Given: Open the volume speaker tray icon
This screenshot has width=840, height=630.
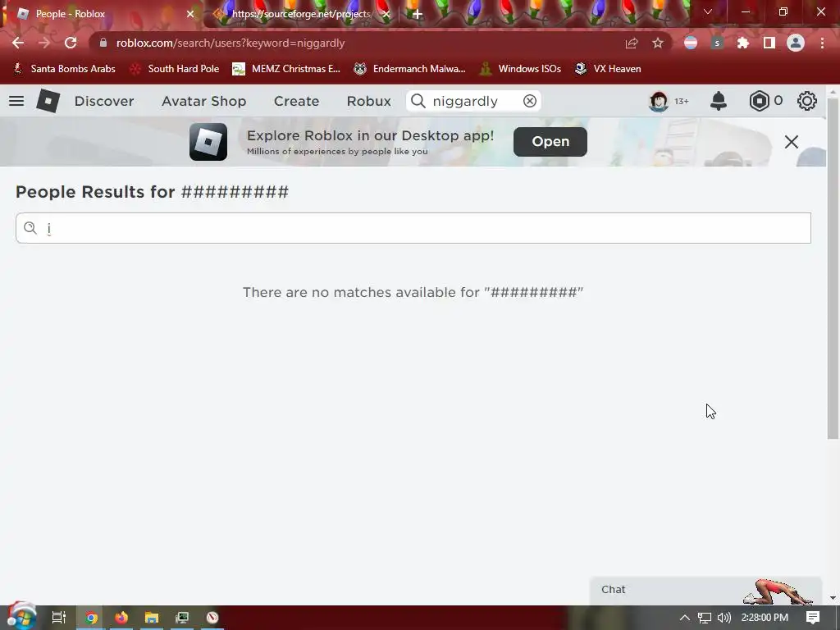Looking at the screenshot, I should click(724, 618).
